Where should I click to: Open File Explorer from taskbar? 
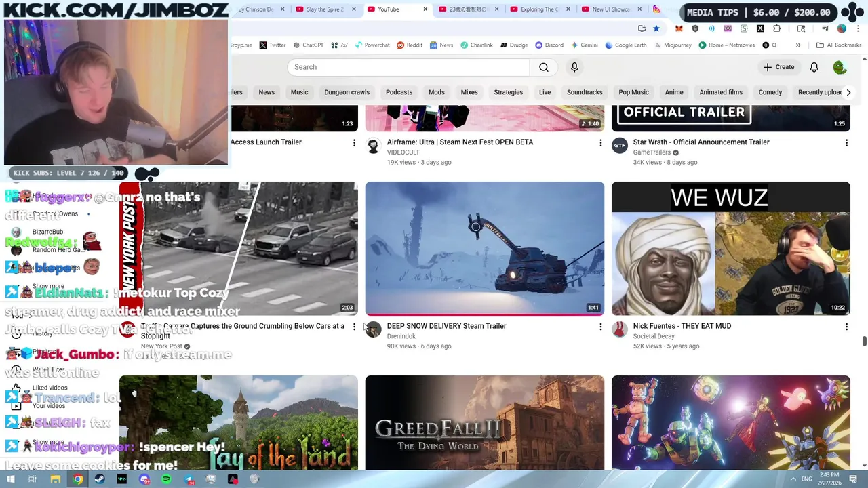56,479
